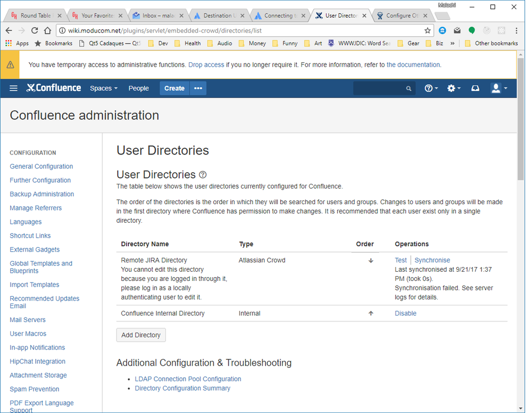Bookmark this page with the star icon

point(428,30)
